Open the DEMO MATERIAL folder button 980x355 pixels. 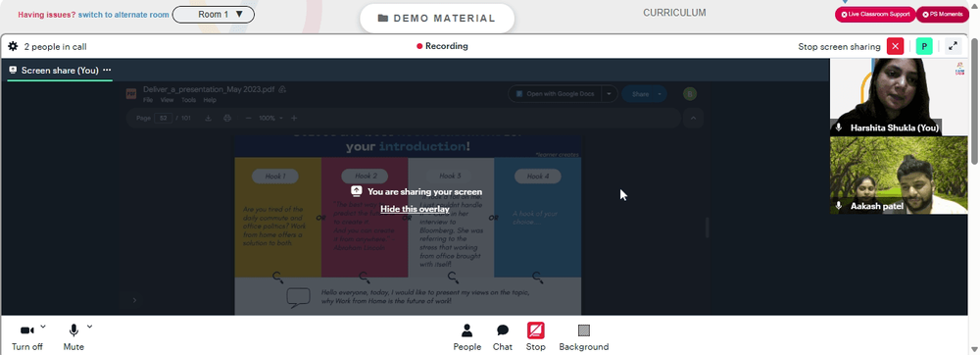coord(437,18)
